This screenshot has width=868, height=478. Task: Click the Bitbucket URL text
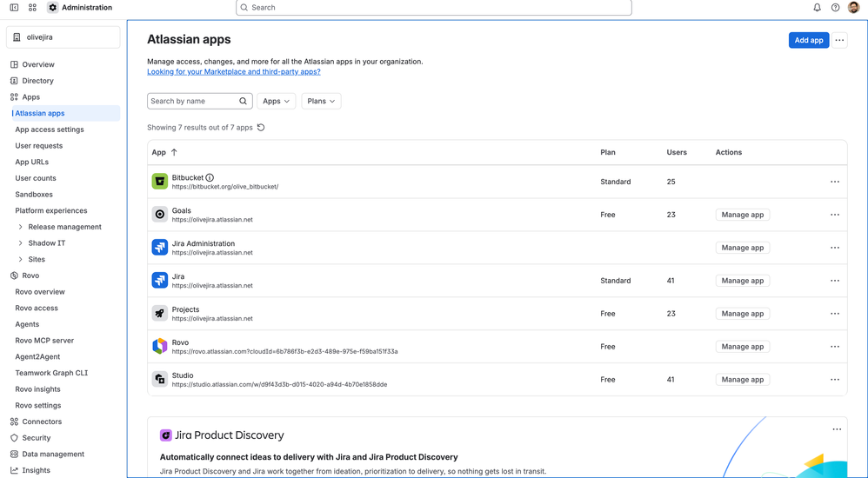click(x=224, y=187)
